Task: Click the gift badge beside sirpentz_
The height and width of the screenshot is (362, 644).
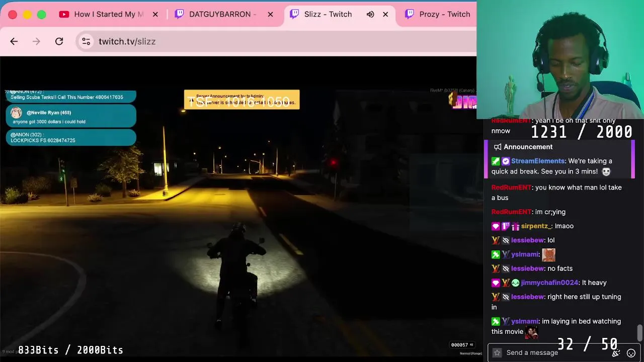Action: [515, 226]
